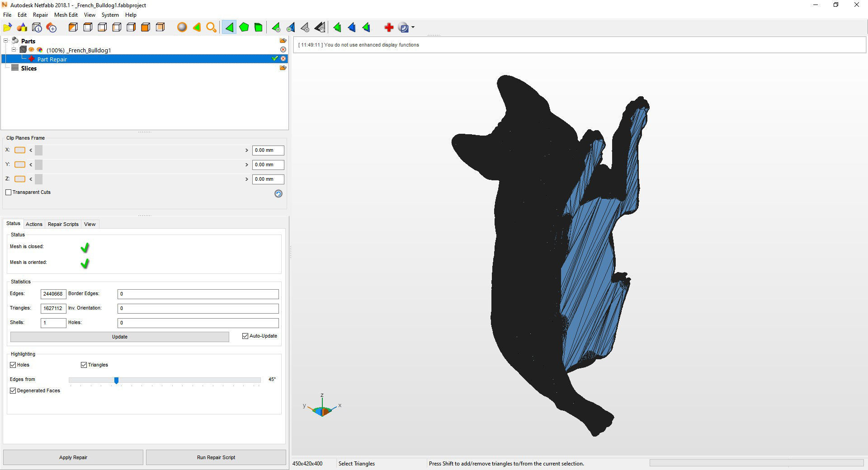The width and height of the screenshot is (868, 470).
Task: Click the blue triangle add-node icon
Action: coord(291,28)
